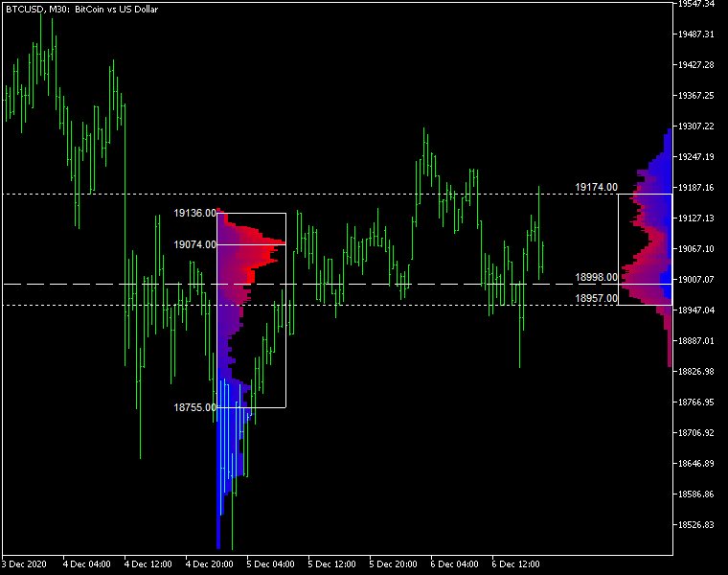Click the 18706.92 price scale value

point(696,433)
